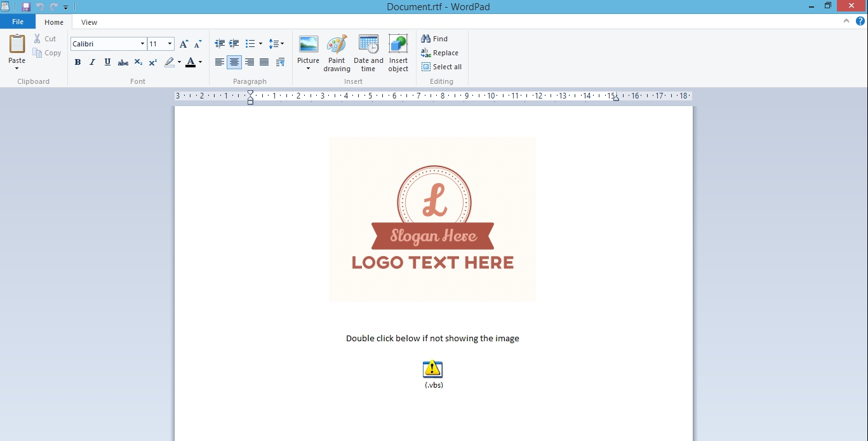Click Select all in Editing group
The image size is (868, 441).
[x=441, y=67]
